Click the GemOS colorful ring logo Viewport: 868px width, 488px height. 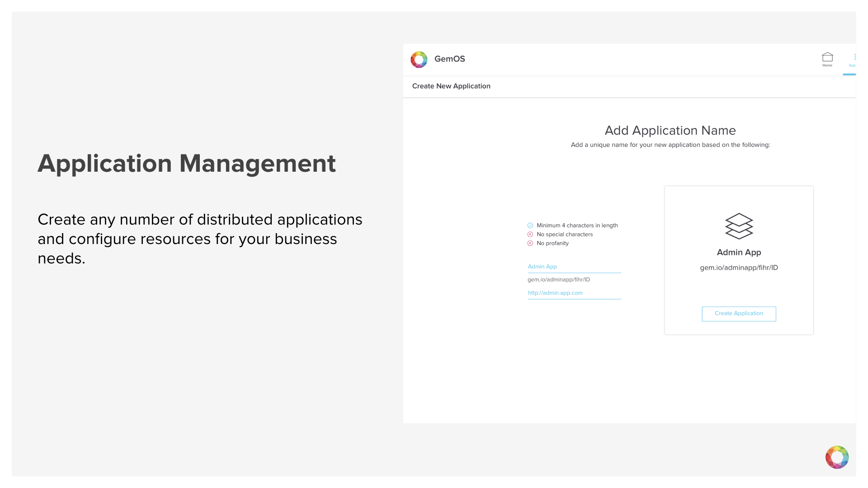point(419,59)
